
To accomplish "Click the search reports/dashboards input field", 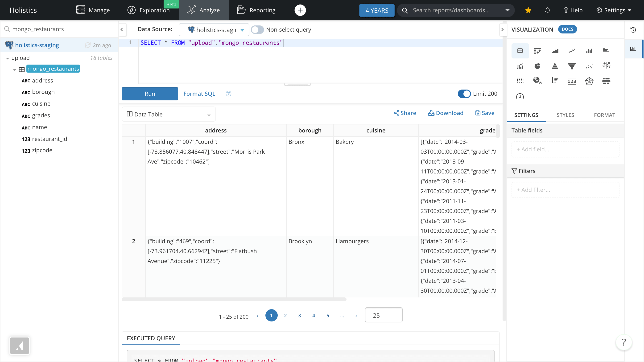I will pyautogui.click(x=455, y=10).
